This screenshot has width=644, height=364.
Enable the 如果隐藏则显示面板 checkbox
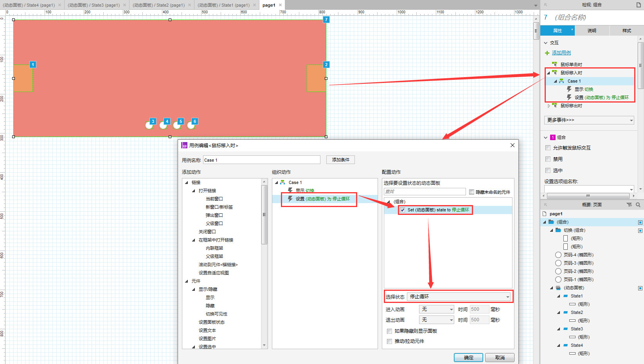[x=389, y=331]
